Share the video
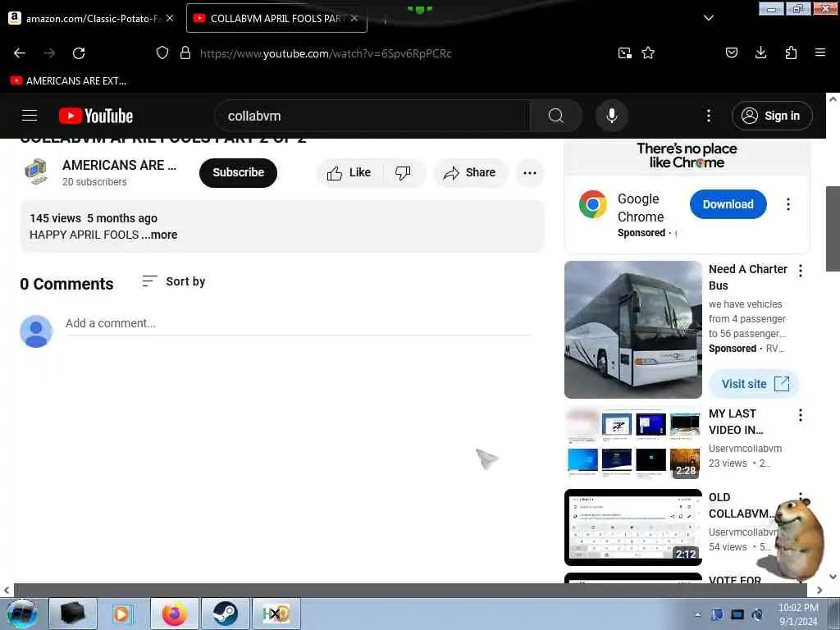 coord(470,172)
